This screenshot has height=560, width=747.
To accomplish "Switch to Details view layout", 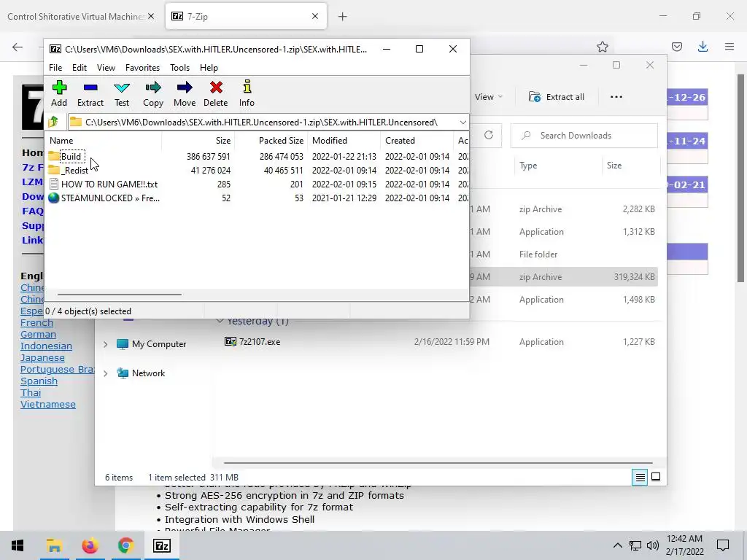I will (640, 477).
